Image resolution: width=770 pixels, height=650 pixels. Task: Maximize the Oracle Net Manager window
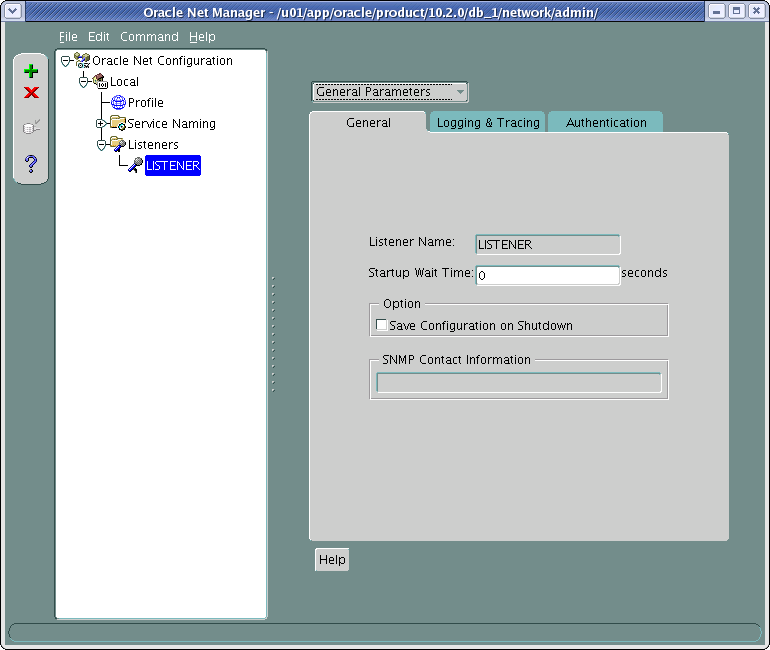click(x=737, y=11)
